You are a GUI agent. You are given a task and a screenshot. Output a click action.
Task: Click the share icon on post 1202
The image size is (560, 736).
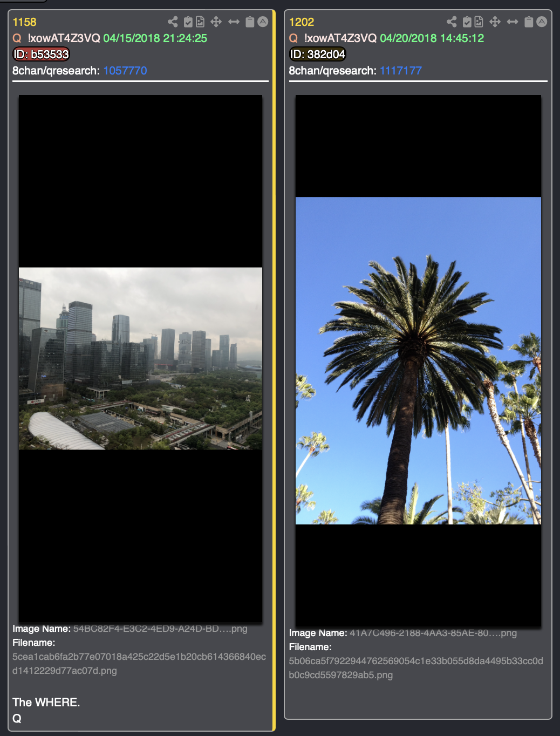(452, 22)
